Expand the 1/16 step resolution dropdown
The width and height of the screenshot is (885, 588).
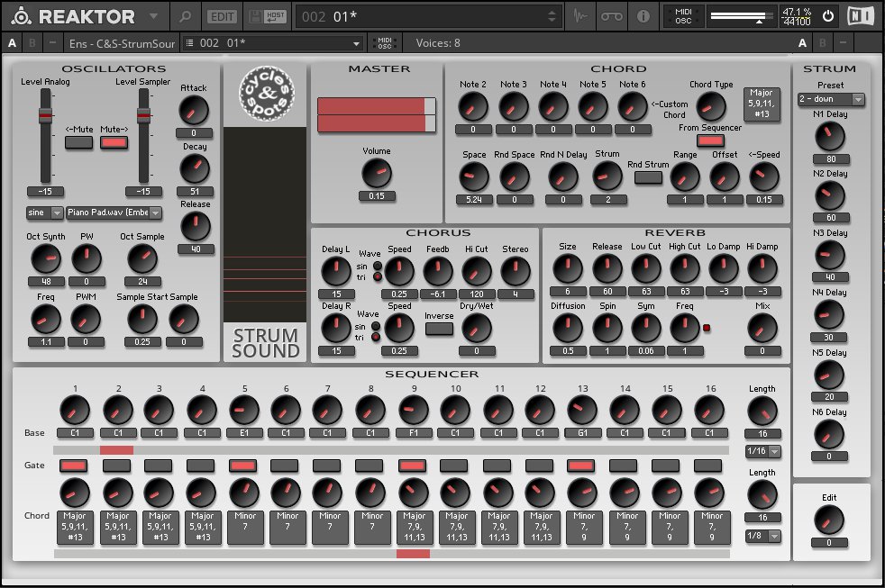pyautogui.click(x=762, y=450)
